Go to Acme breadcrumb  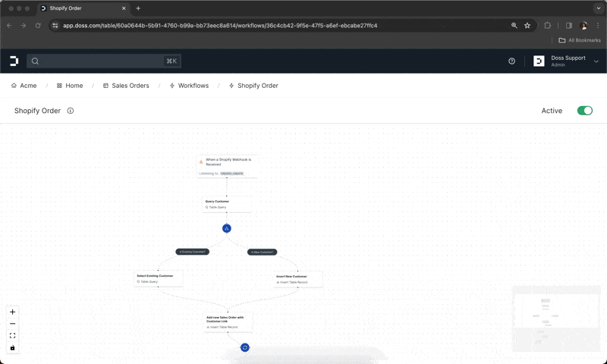point(24,86)
